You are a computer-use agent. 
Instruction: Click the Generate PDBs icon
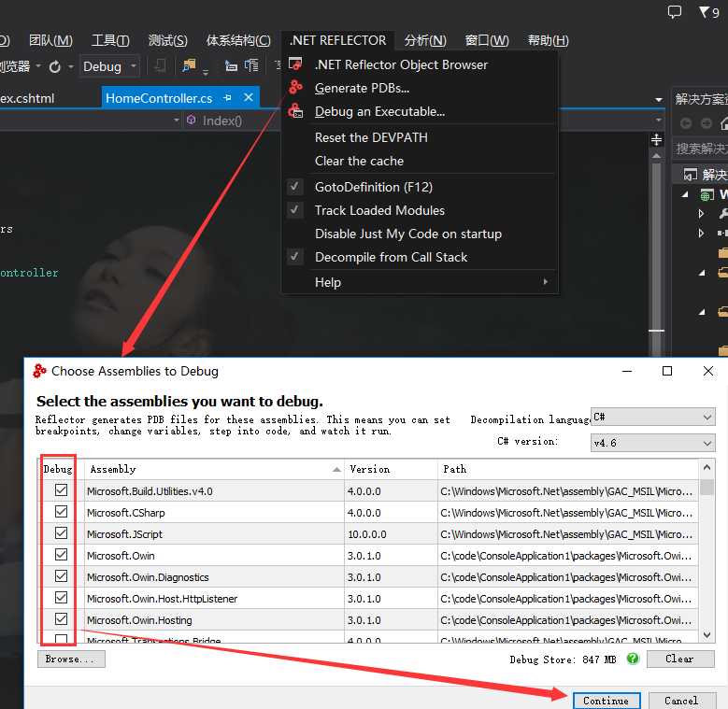(x=295, y=87)
